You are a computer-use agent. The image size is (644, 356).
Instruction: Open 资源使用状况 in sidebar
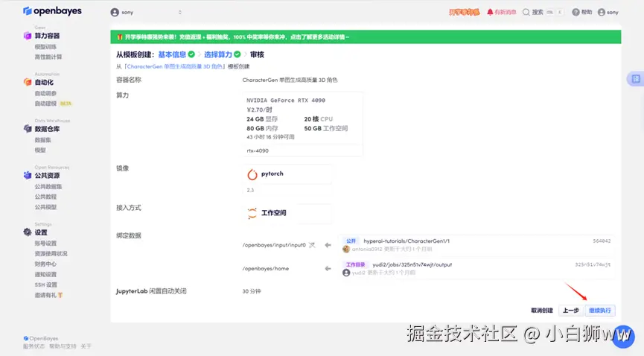tap(51, 254)
